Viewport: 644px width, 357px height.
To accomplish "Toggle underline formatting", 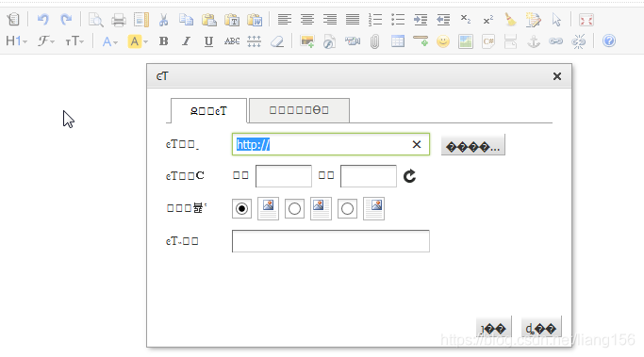I will click(208, 41).
